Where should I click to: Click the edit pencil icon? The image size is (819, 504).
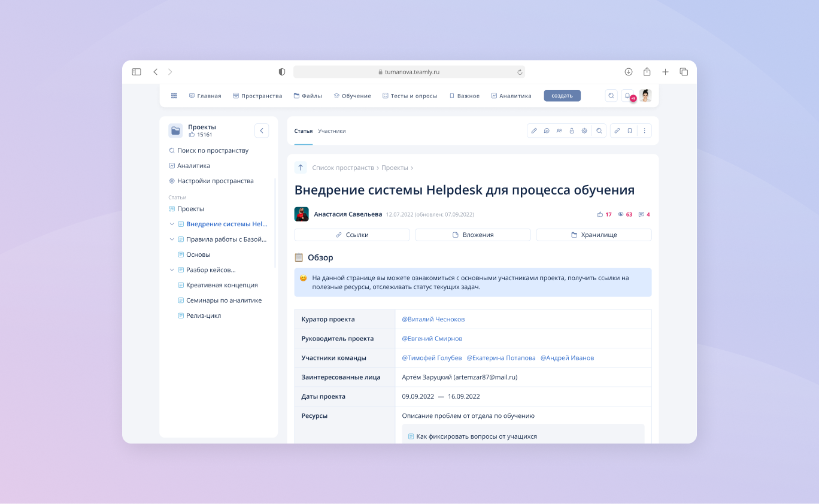pyautogui.click(x=534, y=130)
